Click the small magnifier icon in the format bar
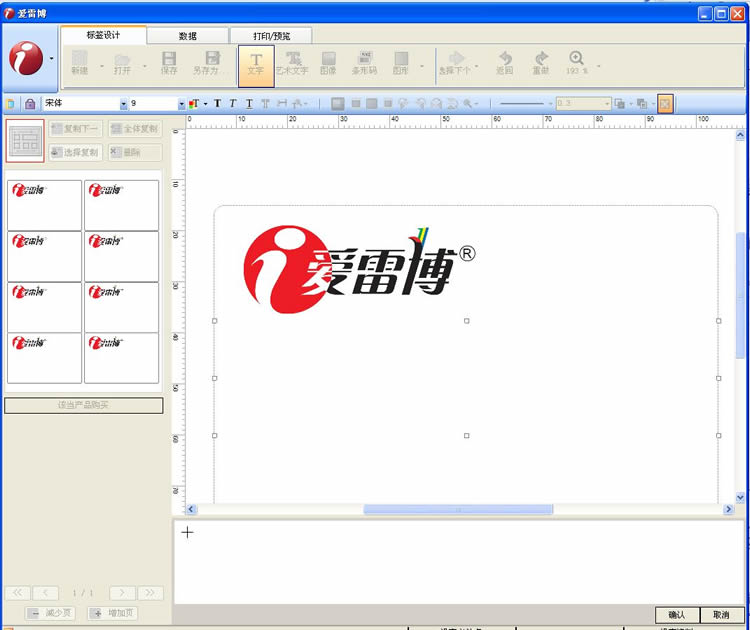The height and width of the screenshot is (630, 750). click(x=468, y=103)
